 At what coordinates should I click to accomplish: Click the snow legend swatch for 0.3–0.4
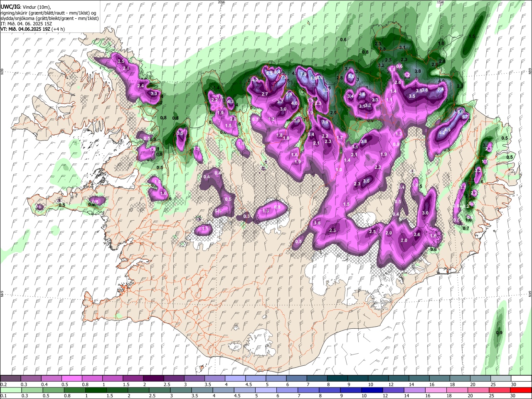click(x=31, y=378)
